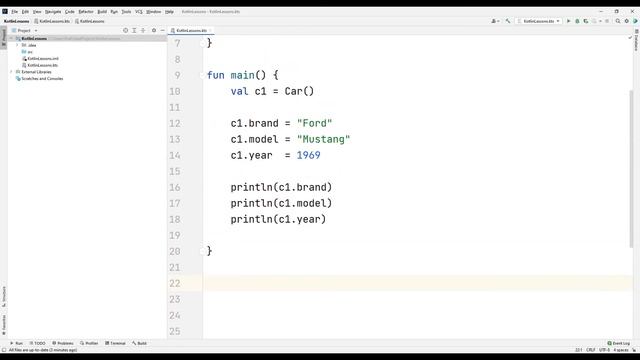Fold the main function at line 9

point(202,75)
